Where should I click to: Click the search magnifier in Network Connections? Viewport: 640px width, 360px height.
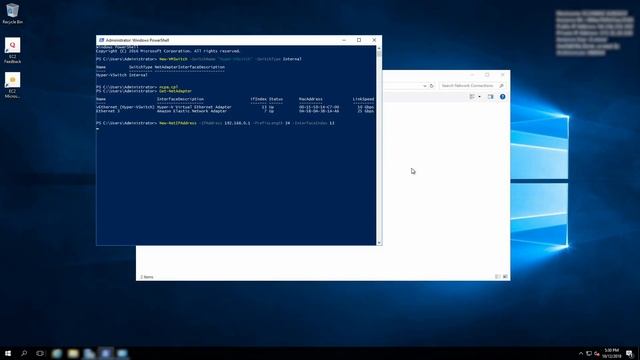(x=501, y=86)
